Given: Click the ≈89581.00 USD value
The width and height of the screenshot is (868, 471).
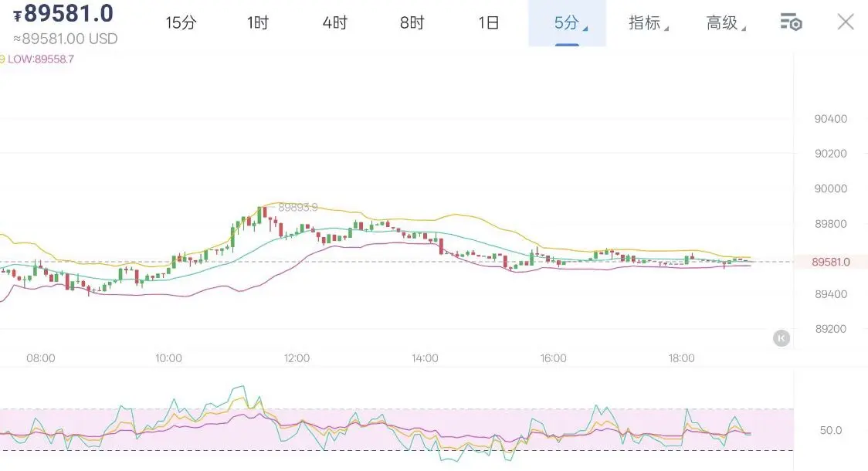Looking at the screenshot, I should 66,39.
